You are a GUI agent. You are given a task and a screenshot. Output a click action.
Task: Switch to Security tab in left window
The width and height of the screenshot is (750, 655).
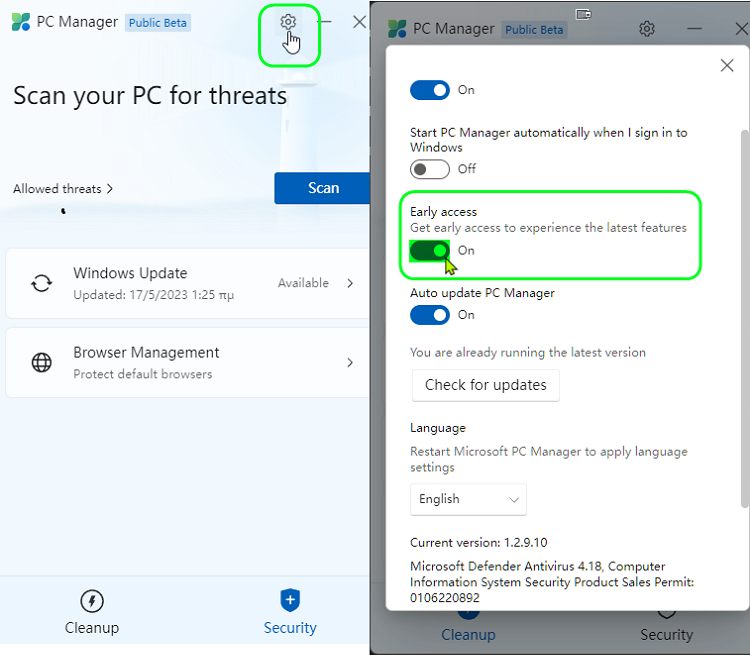click(x=290, y=612)
